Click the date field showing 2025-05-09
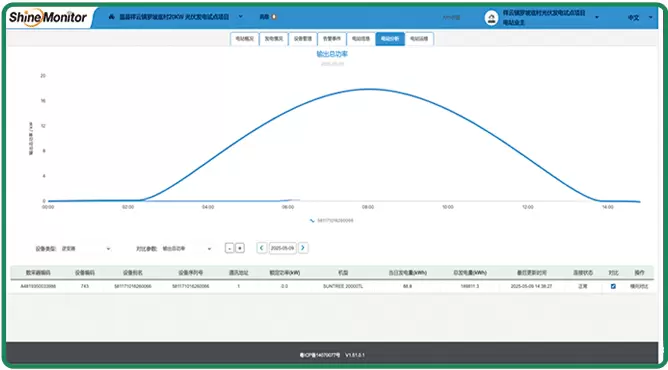Screen dimensions: 668x370 coord(282,248)
